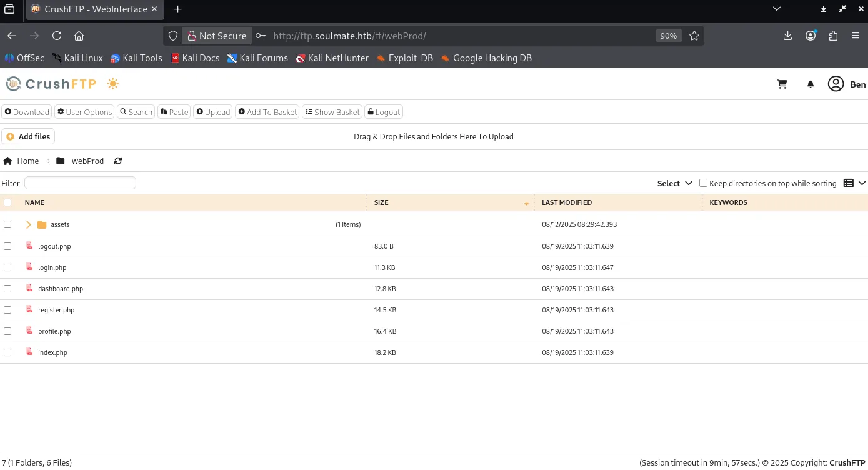The image size is (868, 470).
Task: Select the dashboard.php row checkbox
Action: point(7,289)
